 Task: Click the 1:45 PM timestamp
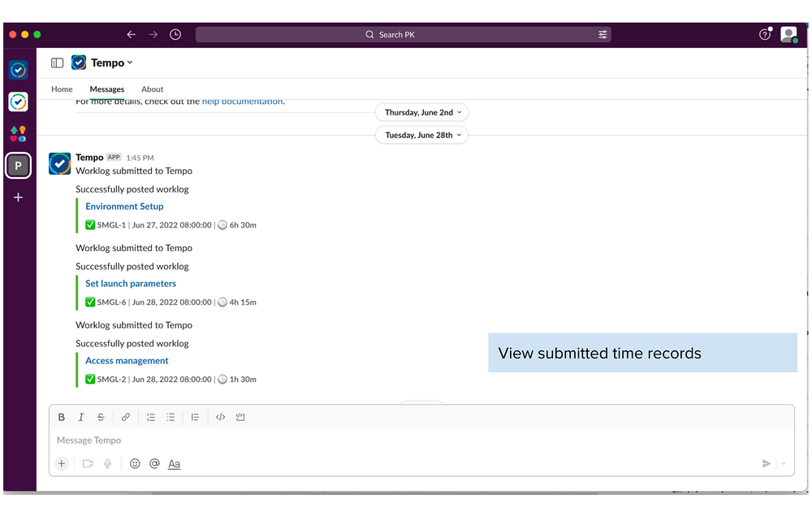[x=140, y=158]
